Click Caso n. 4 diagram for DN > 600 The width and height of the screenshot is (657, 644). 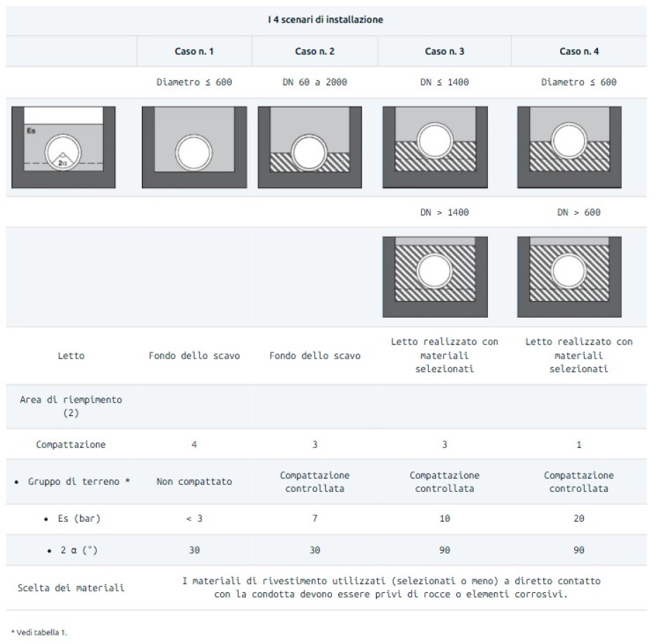pyautogui.click(x=569, y=277)
